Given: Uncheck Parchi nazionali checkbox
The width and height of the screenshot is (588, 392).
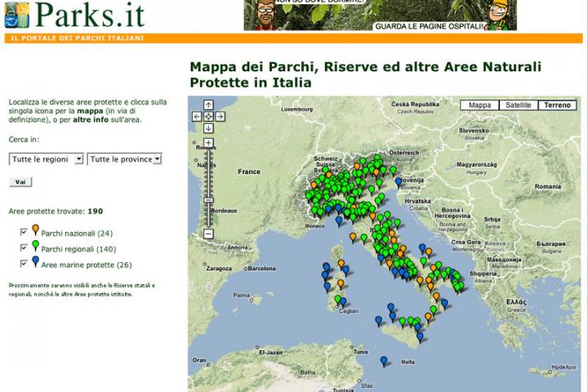Looking at the screenshot, I should 24,234.
